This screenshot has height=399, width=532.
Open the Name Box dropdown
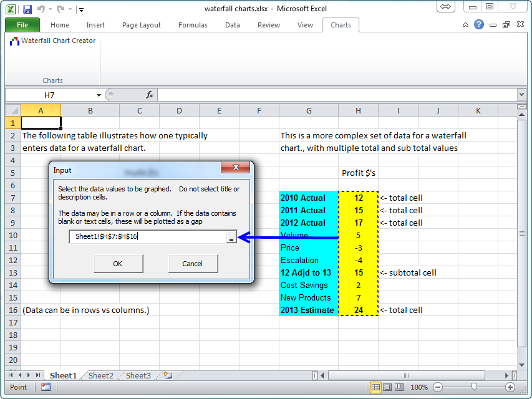click(99, 95)
